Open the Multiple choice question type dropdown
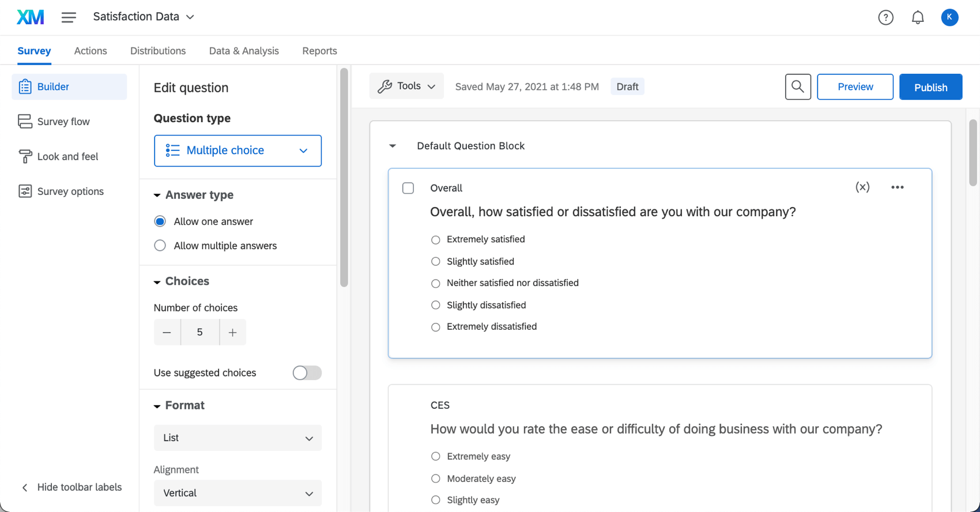The height and width of the screenshot is (512, 980). pos(238,151)
